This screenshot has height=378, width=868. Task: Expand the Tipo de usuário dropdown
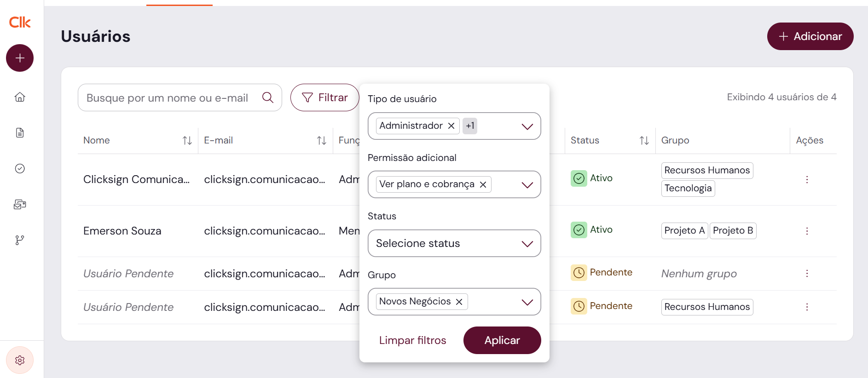pyautogui.click(x=527, y=126)
